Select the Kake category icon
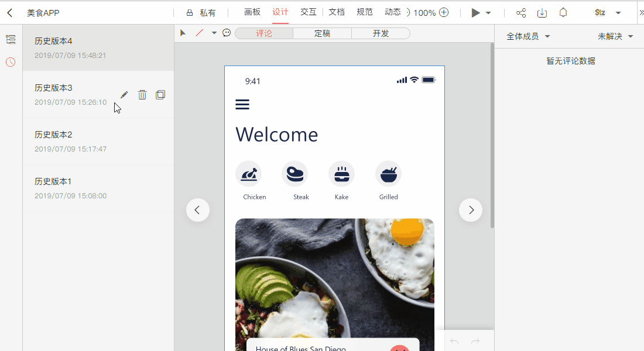The width and height of the screenshot is (644, 351). click(x=342, y=174)
